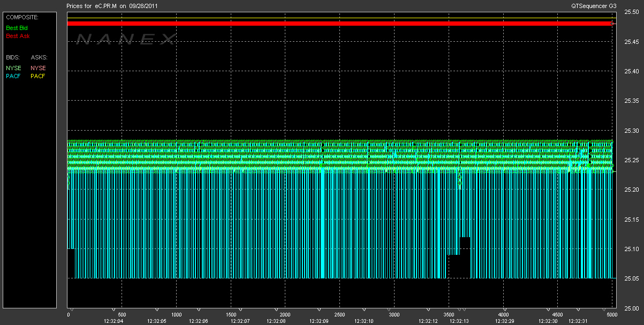Click the red best ask arrow on right axis
The width and height of the screenshot is (644, 325).
[615, 24]
